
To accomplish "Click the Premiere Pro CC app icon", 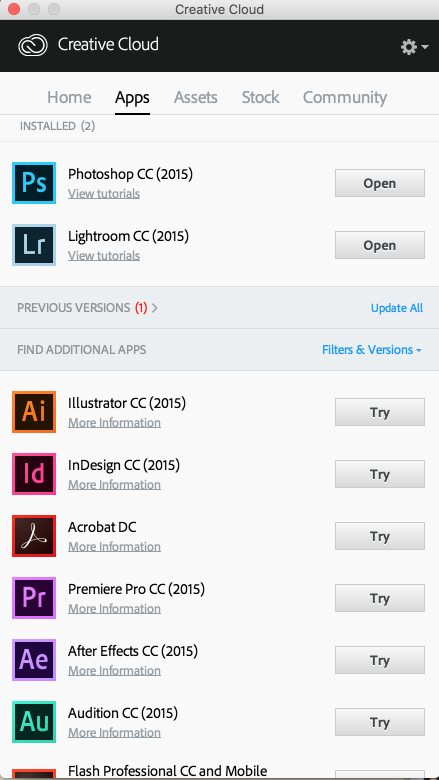I will click(34, 598).
